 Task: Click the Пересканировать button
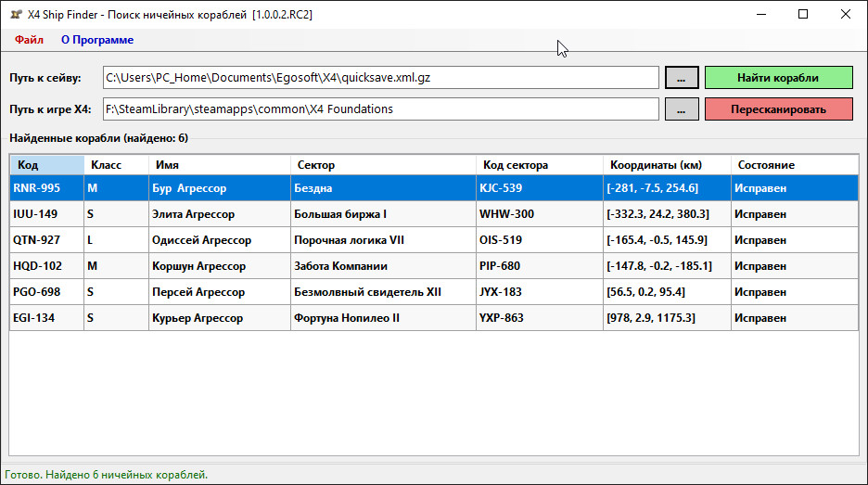(x=778, y=109)
